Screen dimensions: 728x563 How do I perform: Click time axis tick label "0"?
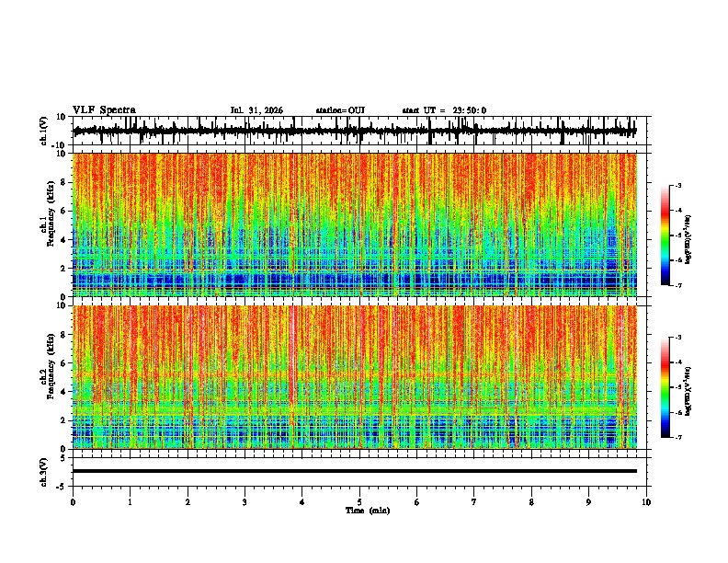(73, 502)
